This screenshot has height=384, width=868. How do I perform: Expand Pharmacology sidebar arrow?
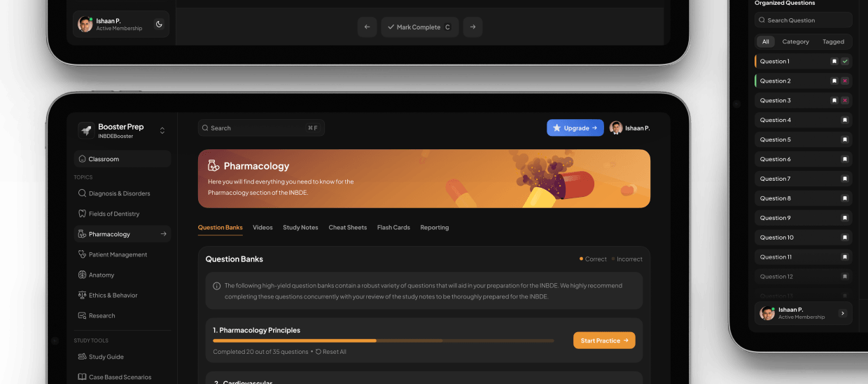point(163,234)
